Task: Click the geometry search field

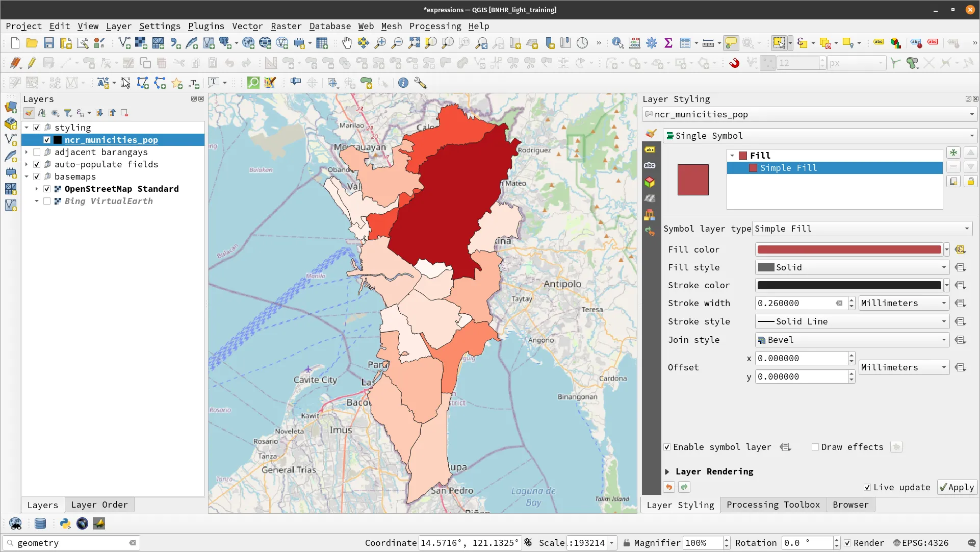Action: pyautogui.click(x=71, y=543)
